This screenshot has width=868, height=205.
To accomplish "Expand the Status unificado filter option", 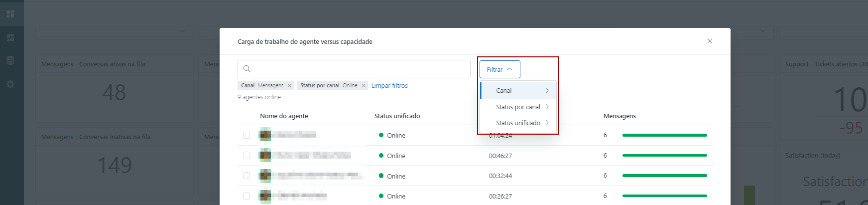I will pos(518,123).
